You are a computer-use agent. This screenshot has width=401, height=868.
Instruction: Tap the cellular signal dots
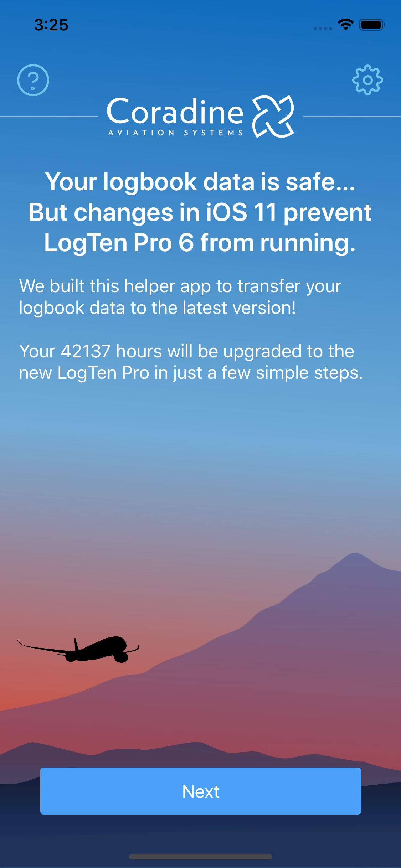[323, 29]
